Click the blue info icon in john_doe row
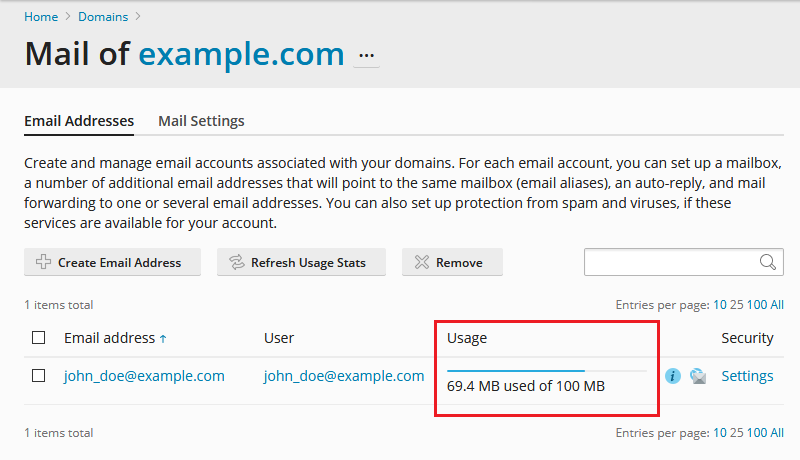 click(x=673, y=376)
